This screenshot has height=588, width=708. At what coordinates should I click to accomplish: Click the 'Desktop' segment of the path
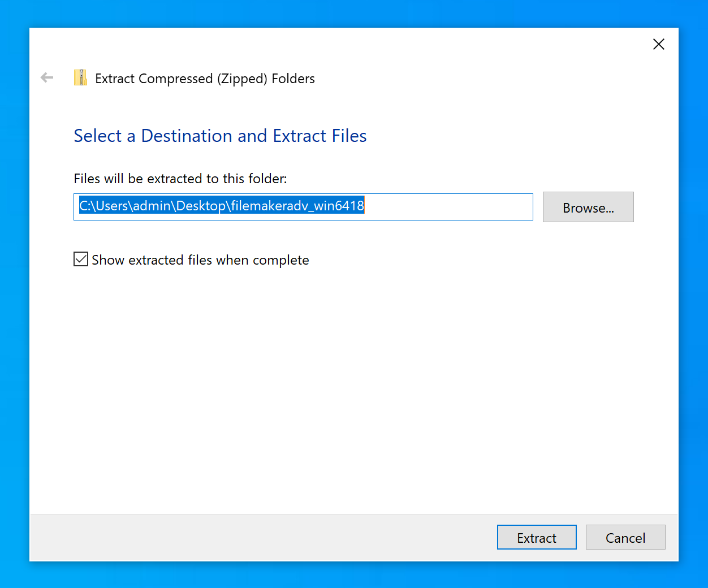[x=201, y=206]
